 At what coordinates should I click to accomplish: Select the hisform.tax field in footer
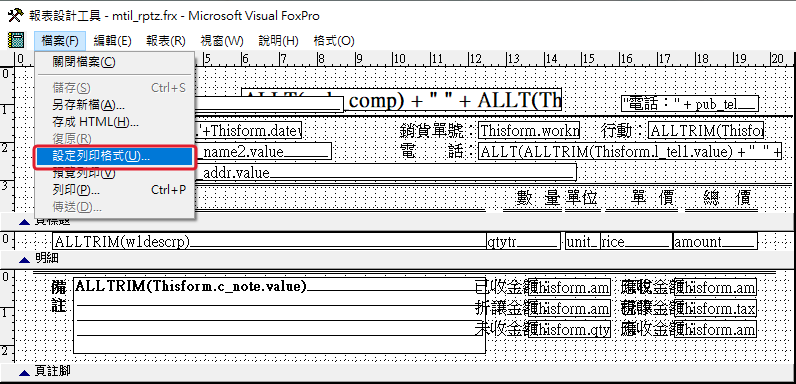pos(716,308)
